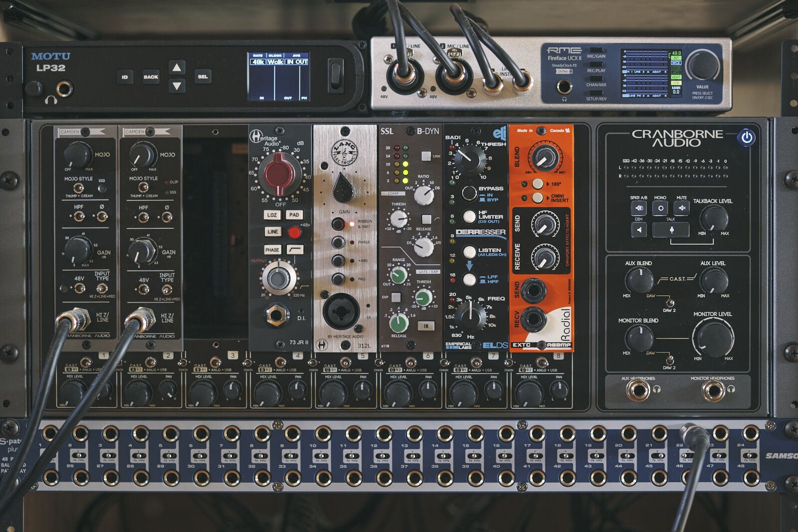Flip the C.A.S.T. source switch for slot 6

pos(410,362)
